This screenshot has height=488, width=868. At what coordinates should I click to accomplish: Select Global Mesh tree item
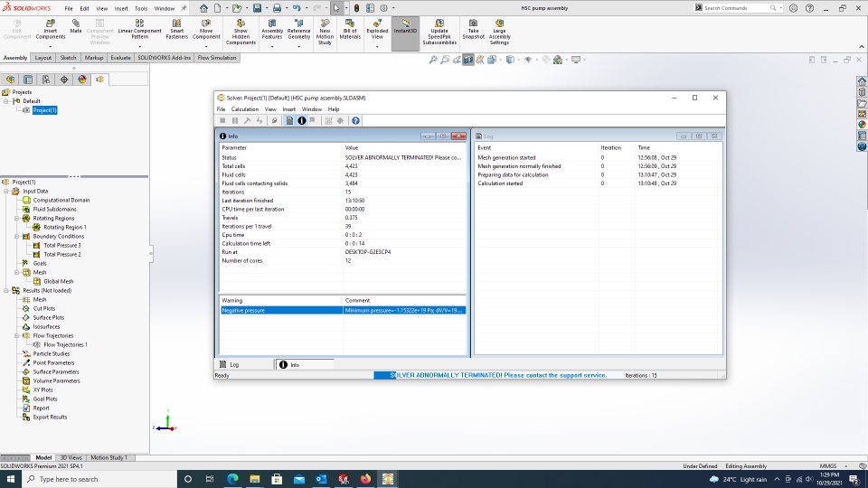point(58,282)
